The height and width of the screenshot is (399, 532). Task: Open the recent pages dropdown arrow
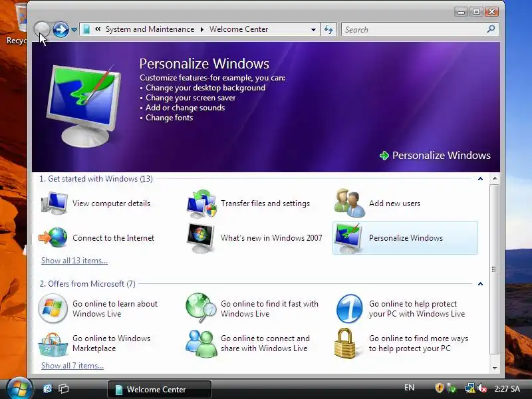(74, 30)
